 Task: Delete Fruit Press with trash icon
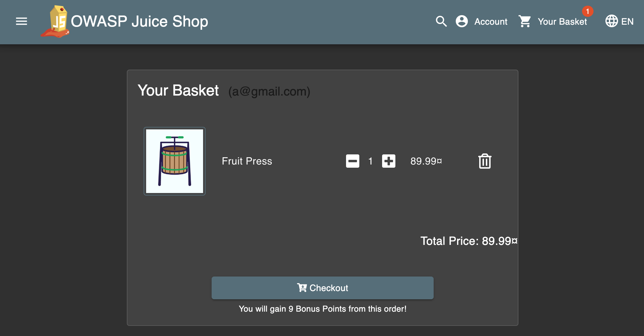click(485, 161)
